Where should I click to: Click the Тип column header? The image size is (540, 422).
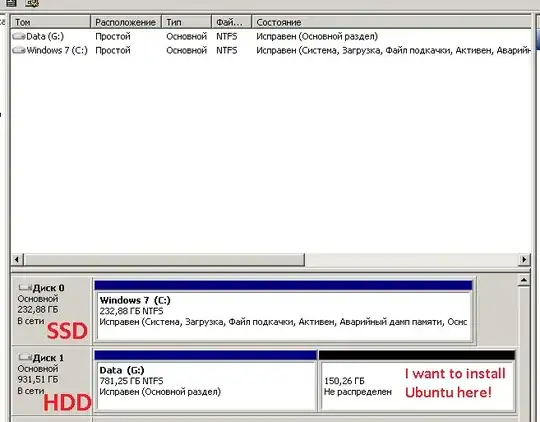(187, 22)
